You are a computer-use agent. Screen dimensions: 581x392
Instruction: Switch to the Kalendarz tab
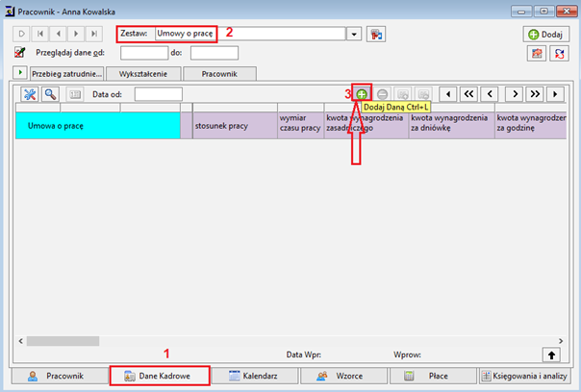254,376
